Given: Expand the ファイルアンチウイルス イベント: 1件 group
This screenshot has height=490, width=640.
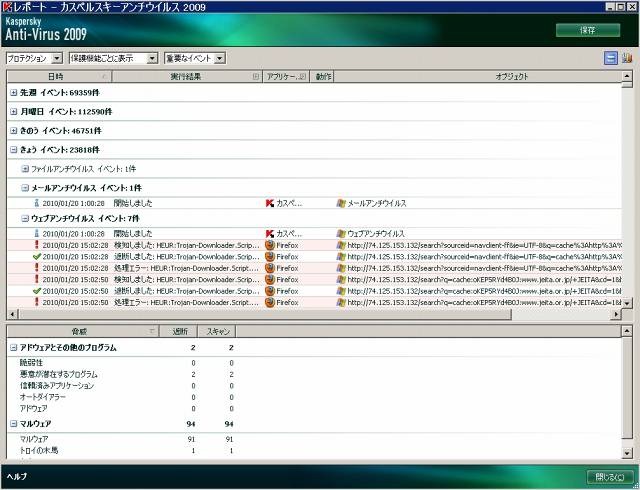Looking at the screenshot, I should [25, 169].
